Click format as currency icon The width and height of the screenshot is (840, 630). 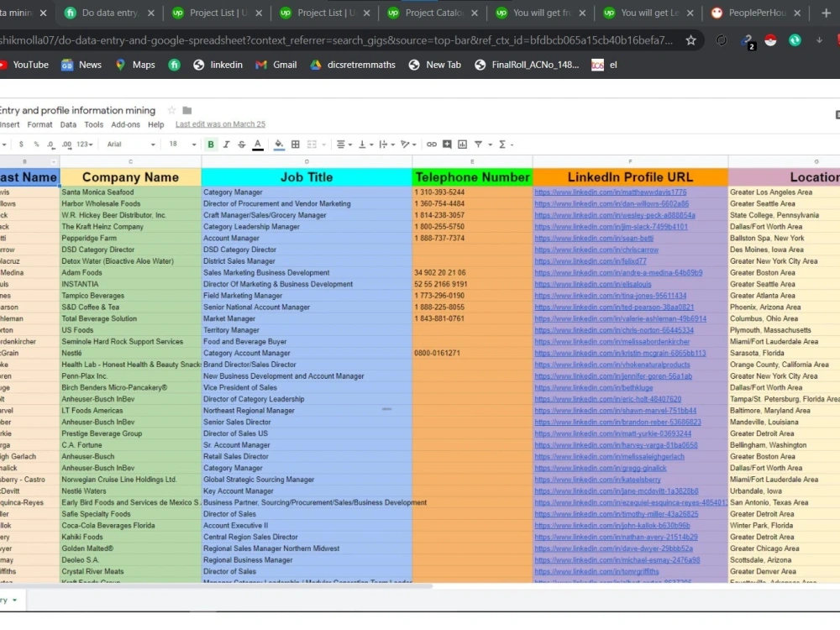tap(21, 144)
